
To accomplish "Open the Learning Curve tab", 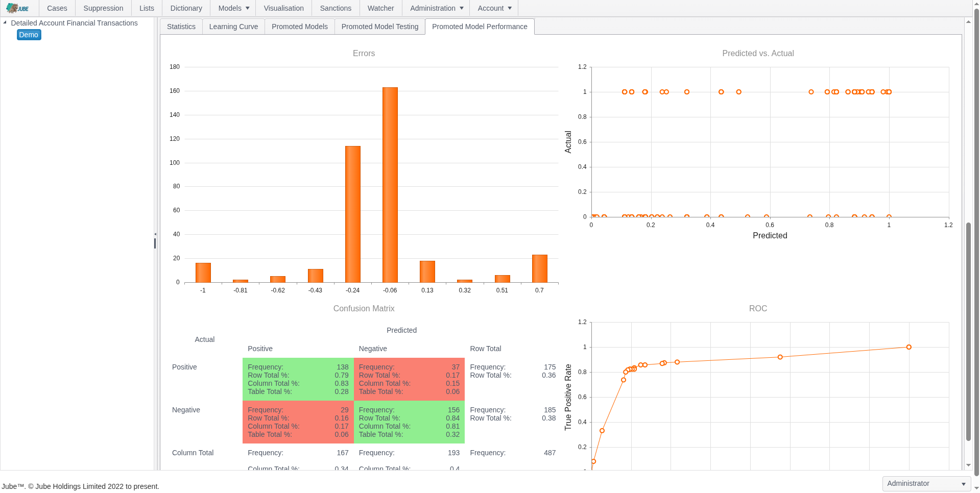I will 233,27.
